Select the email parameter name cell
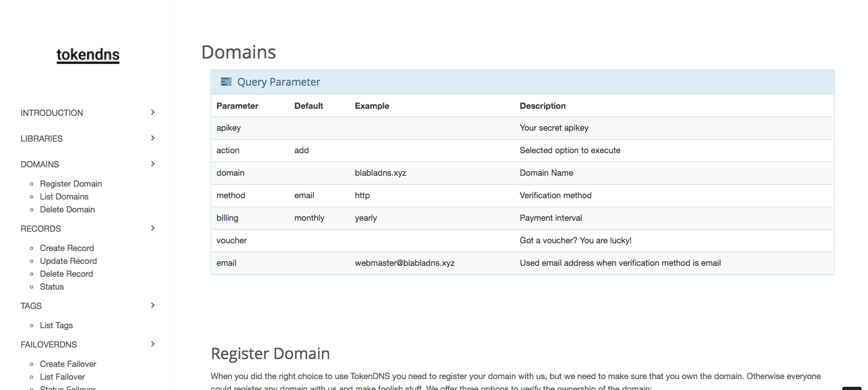The width and height of the screenshot is (868, 390). click(x=226, y=263)
